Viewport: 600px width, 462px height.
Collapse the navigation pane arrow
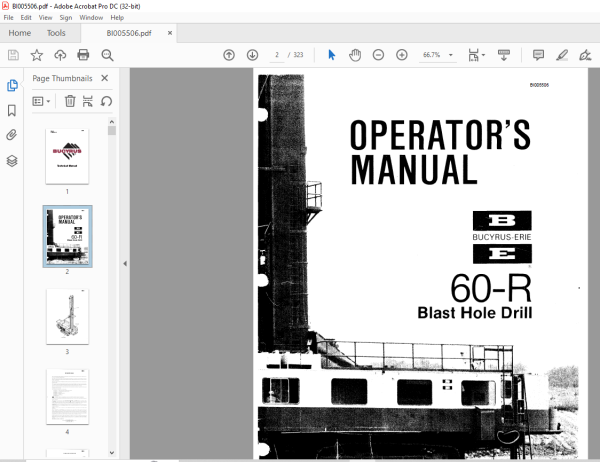point(125,264)
